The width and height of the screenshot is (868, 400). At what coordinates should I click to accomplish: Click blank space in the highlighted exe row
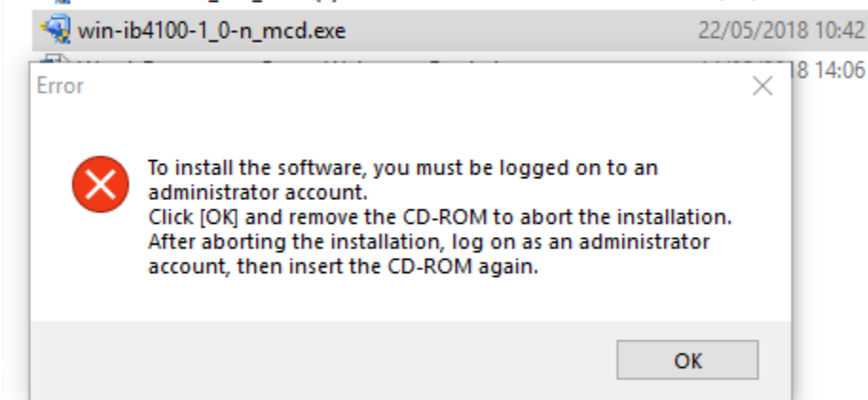522,31
